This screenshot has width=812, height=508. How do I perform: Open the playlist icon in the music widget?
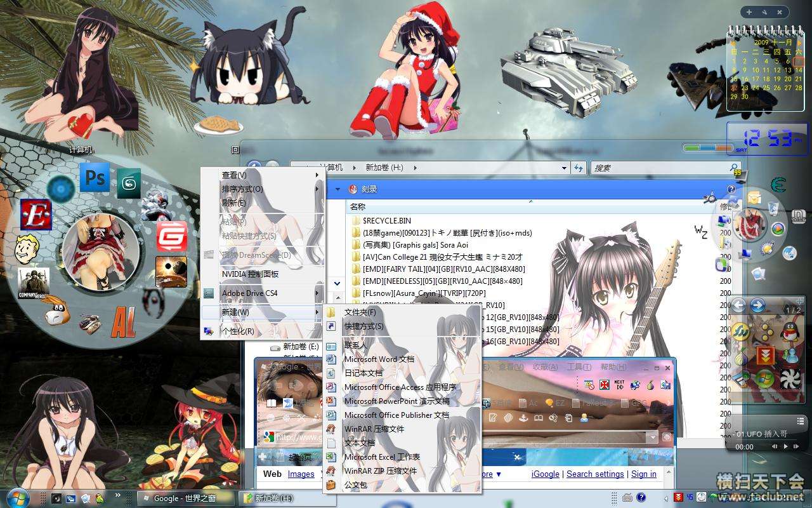pyautogui.click(x=800, y=422)
